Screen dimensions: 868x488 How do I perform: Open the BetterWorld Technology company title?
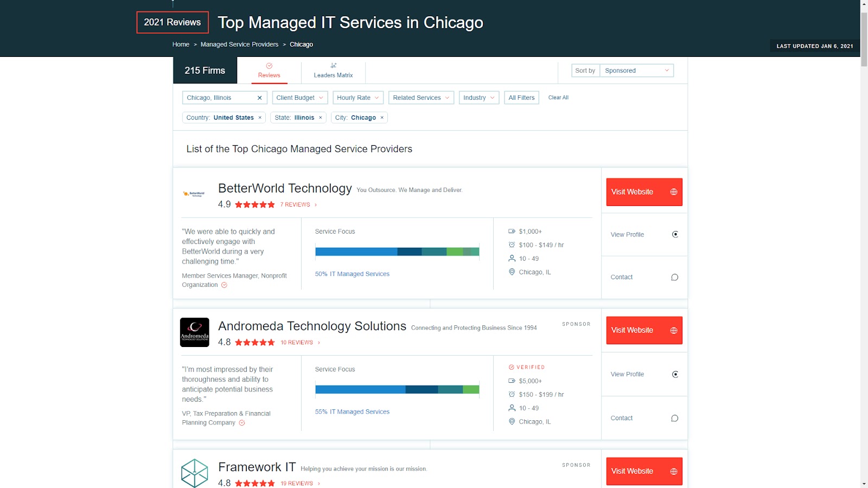[x=285, y=188]
